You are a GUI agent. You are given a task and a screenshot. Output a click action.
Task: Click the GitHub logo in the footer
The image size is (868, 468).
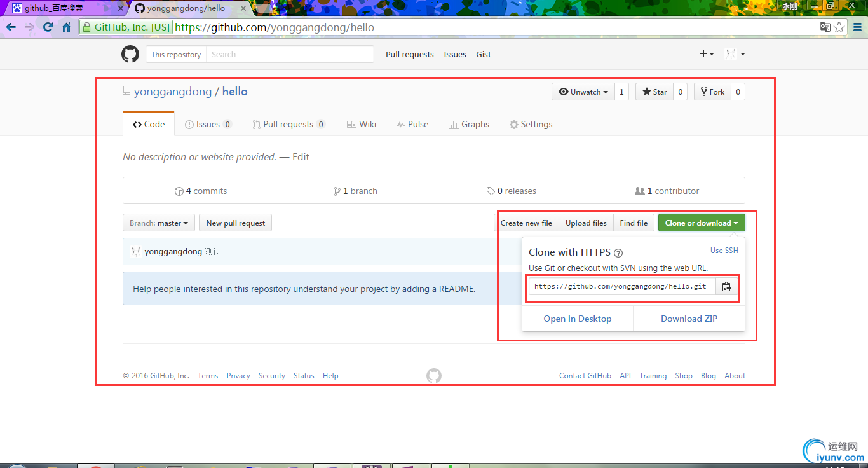(x=434, y=376)
